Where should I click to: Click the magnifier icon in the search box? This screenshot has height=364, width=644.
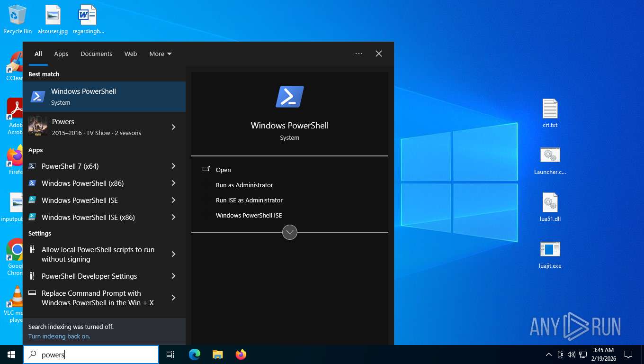pos(32,354)
